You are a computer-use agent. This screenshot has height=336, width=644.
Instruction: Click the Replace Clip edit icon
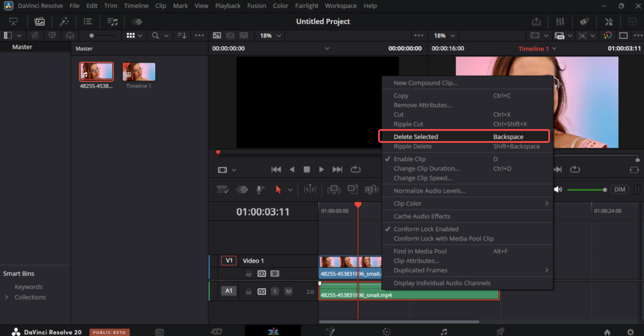371,190
